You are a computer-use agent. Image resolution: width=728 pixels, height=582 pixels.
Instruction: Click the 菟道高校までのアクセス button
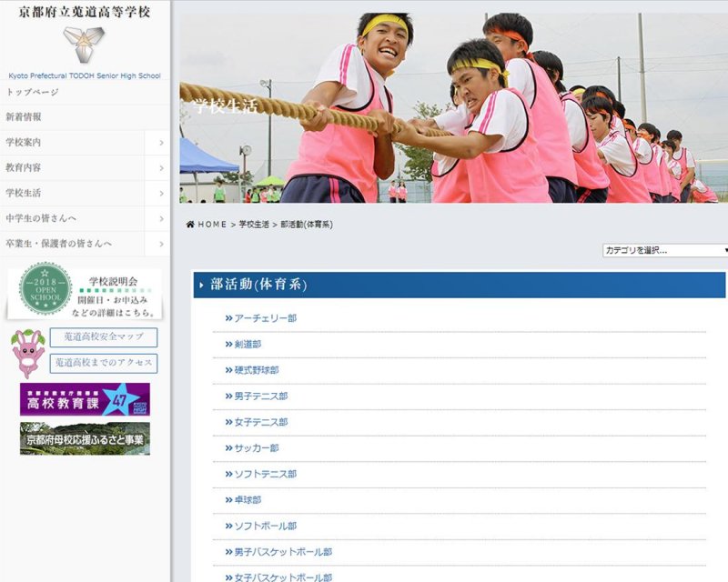tap(103, 364)
